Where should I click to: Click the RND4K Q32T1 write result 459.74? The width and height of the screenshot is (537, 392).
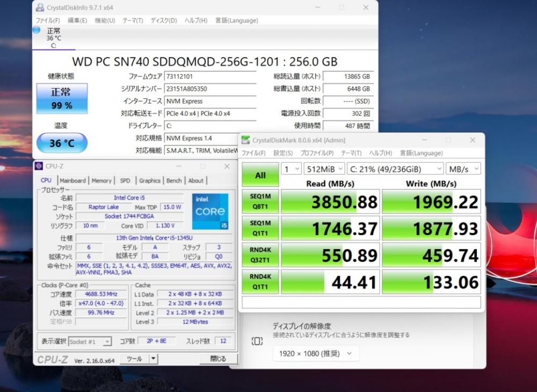coord(432,255)
